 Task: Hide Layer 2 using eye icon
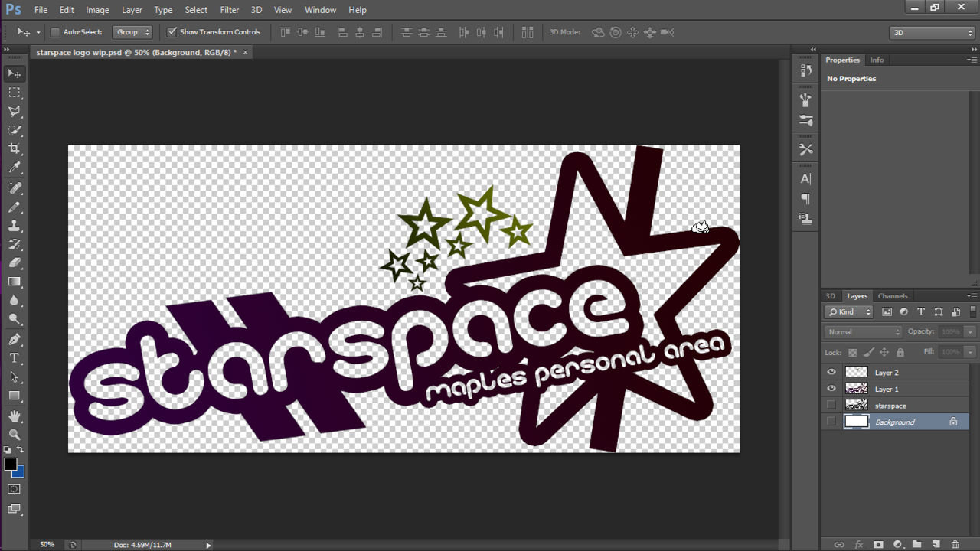tap(831, 372)
